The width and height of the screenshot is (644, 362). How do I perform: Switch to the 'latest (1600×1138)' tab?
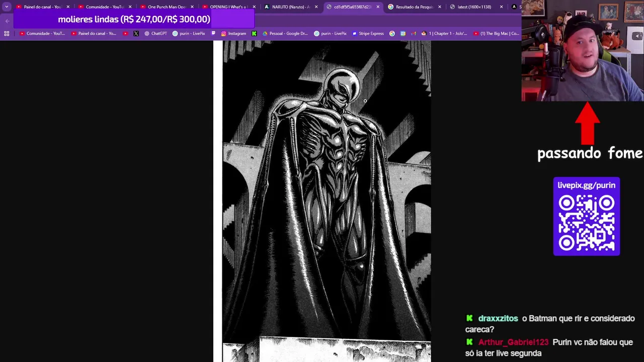tap(476, 7)
